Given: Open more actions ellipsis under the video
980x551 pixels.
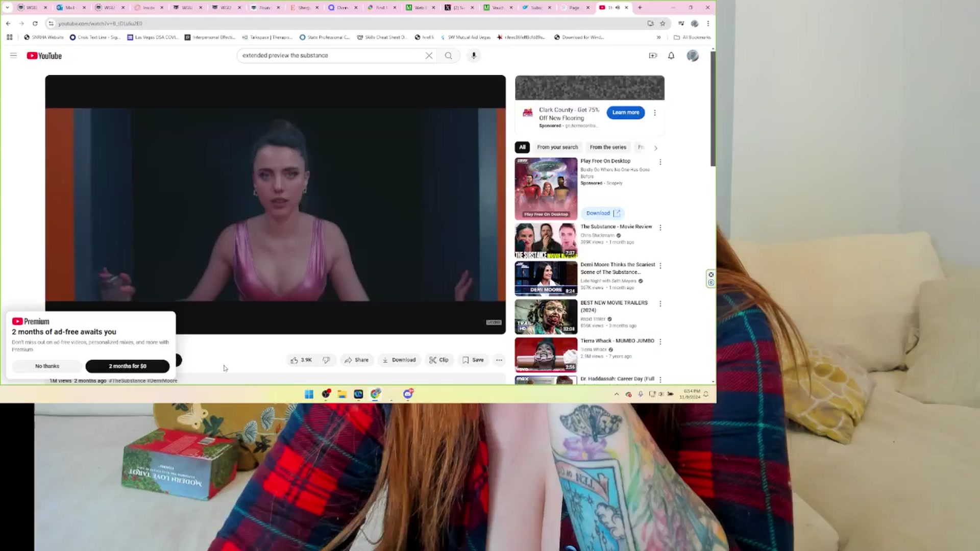Looking at the screenshot, I should point(499,360).
